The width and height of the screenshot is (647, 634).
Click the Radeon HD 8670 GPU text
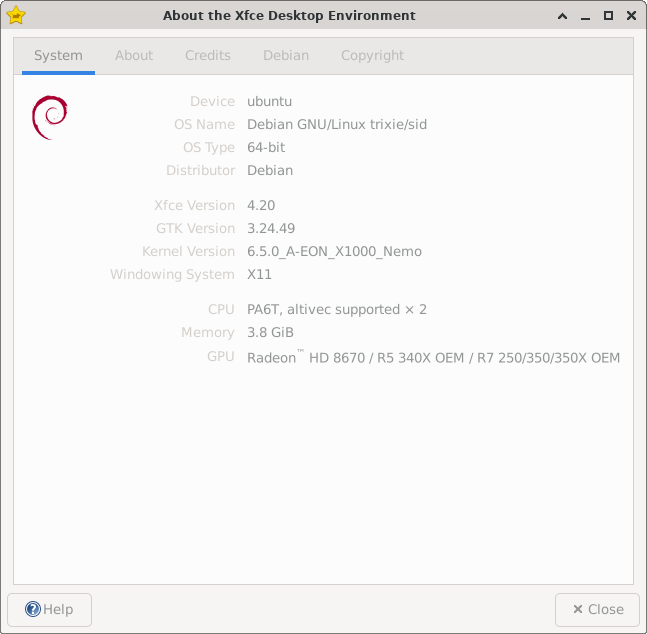point(433,358)
